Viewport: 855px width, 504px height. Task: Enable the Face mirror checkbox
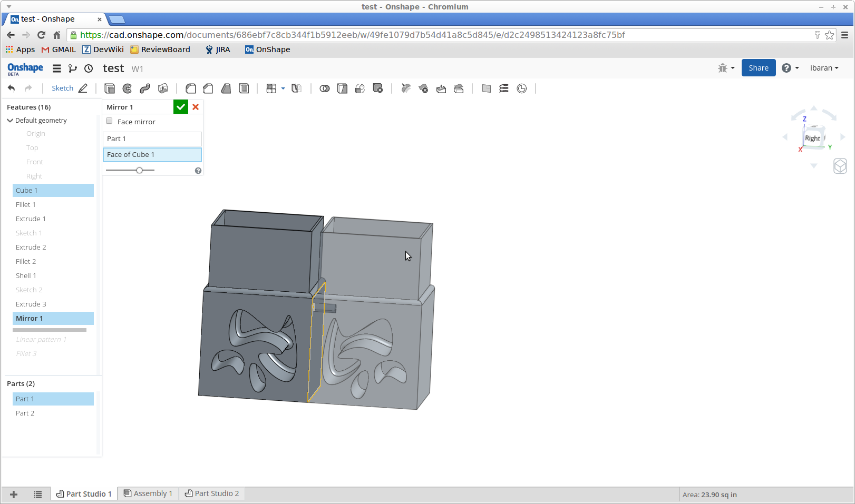point(110,121)
